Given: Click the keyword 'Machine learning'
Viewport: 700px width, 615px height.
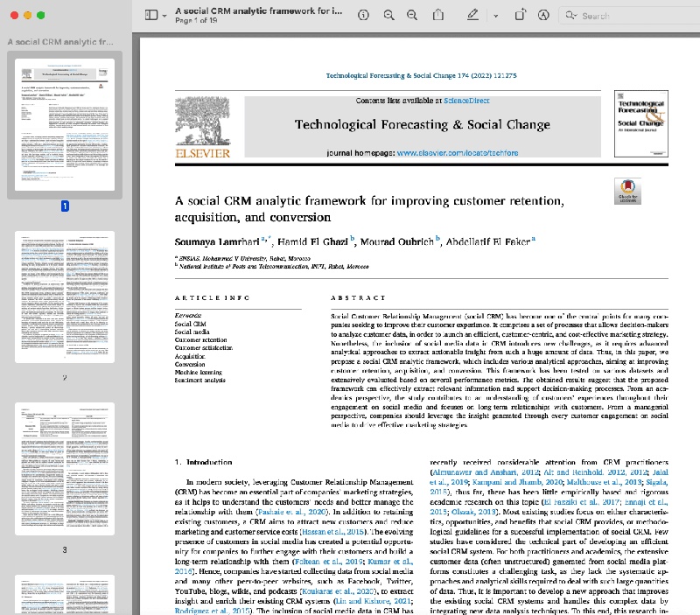Looking at the screenshot, I should 199,372.
